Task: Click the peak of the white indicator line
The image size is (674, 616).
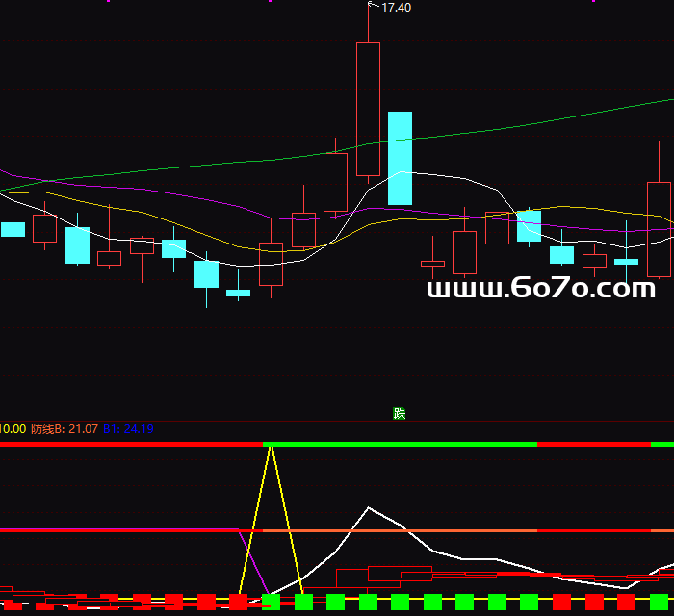Action: (367, 507)
